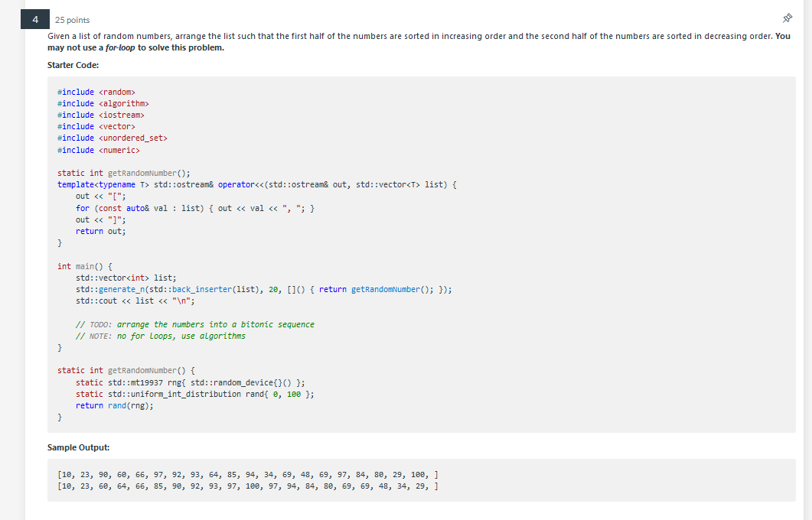Image resolution: width=812 pixels, height=520 pixels.
Task: Pin question 4 with the pushpin icon
Action: pyautogui.click(x=788, y=18)
